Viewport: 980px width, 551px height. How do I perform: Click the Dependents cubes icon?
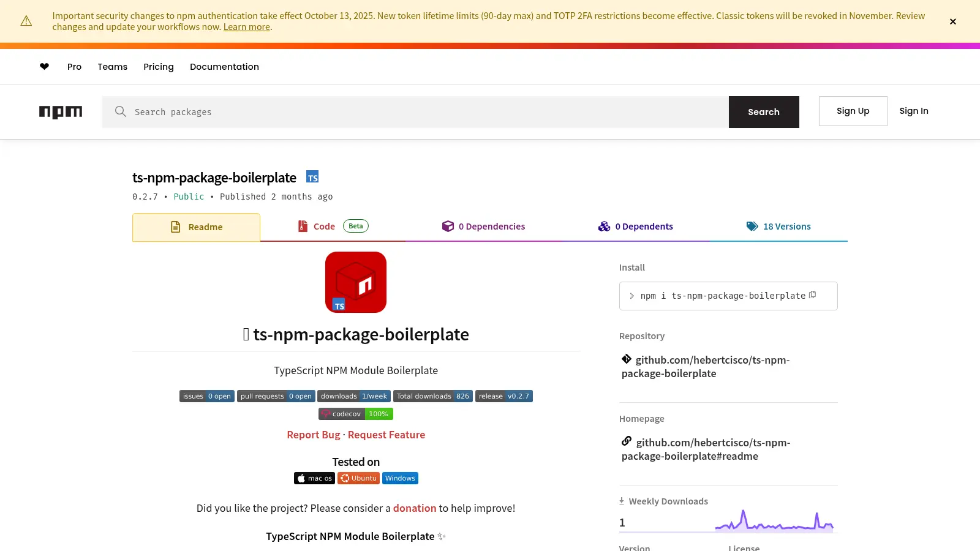[x=605, y=227]
